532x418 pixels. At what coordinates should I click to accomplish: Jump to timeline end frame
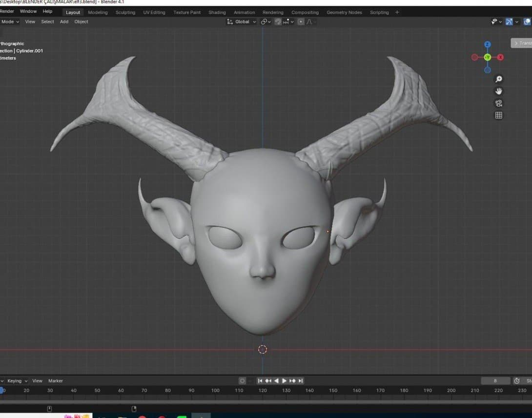301,381
